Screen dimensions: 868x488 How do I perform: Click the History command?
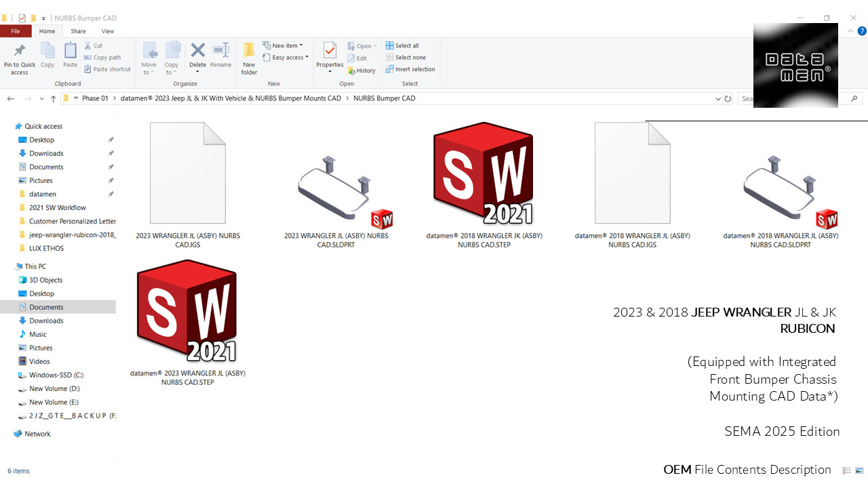(361, 70)
